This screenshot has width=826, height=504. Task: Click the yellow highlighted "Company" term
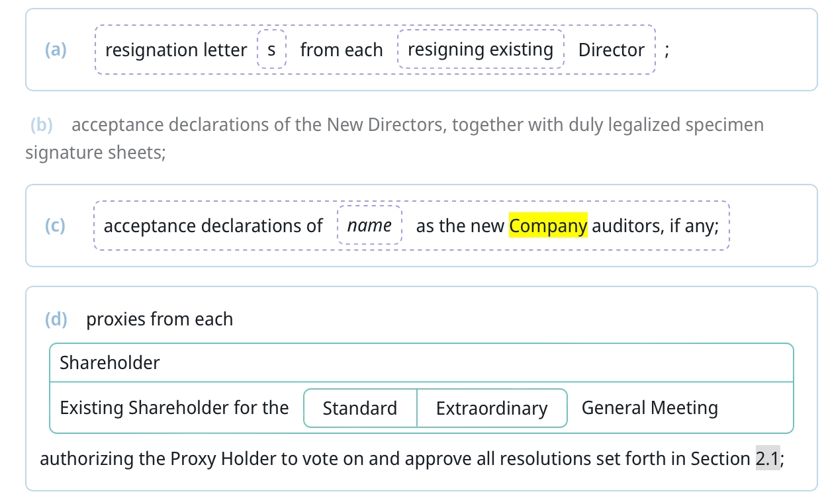pyautogui.click(x=548, y=226)
